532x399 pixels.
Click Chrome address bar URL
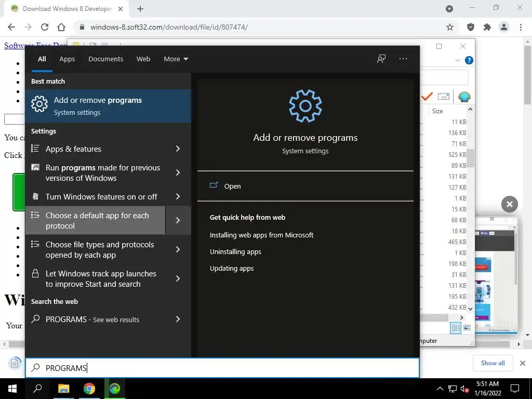point(169,27)
